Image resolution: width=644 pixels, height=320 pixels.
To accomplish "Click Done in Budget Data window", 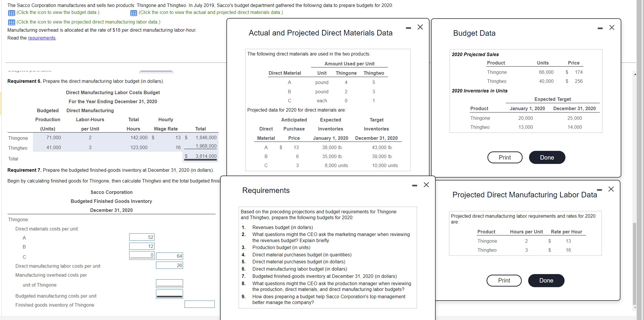I will [x=547, y=158].
